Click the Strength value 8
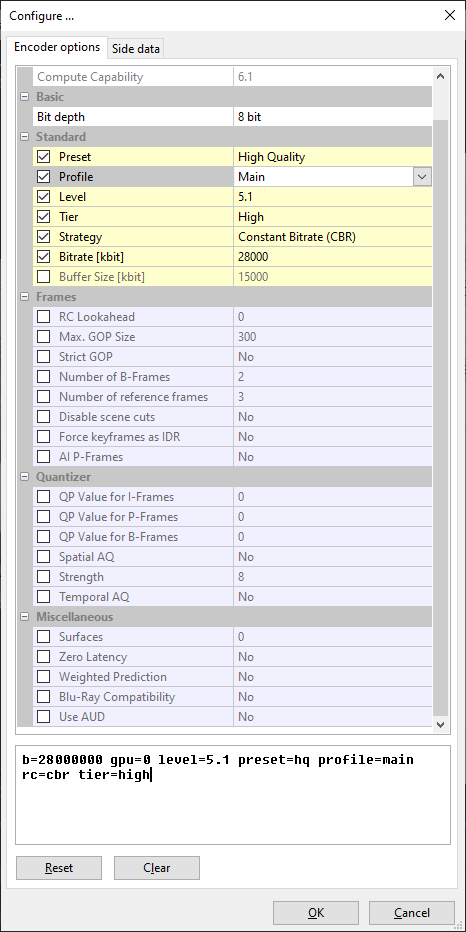 pyautogui.click(x=333, y=577)
